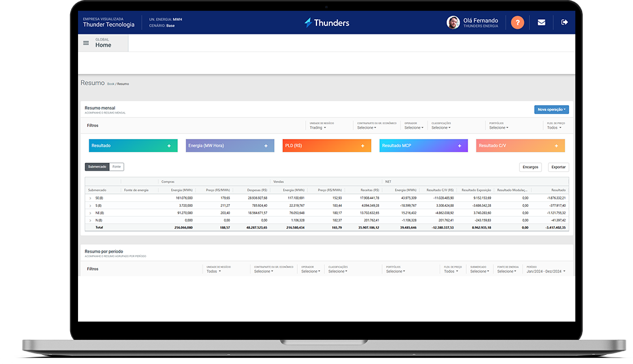
Task: Open the hamburger menu next to Home
Action: click(86, 43)
